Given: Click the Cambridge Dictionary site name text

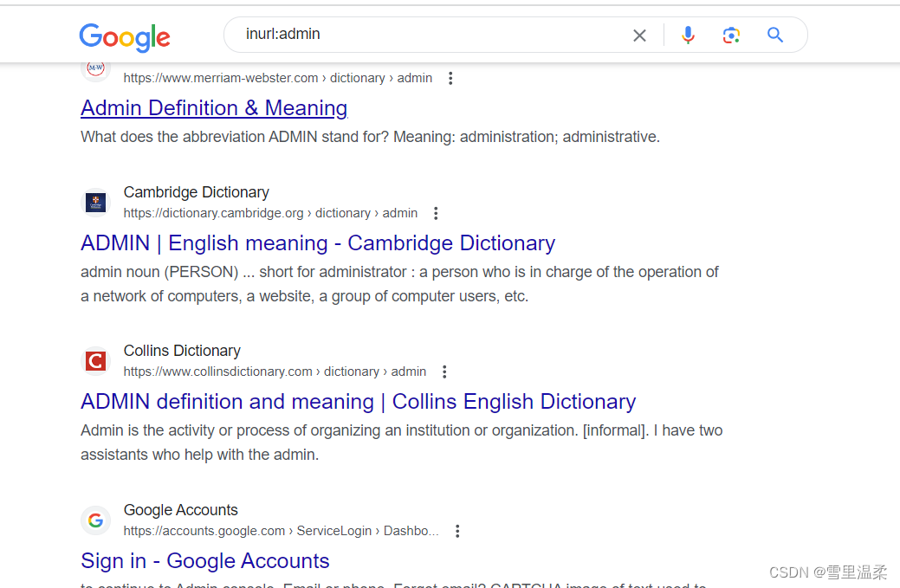Looking at the screenshot, I should [x=196, y=191].
